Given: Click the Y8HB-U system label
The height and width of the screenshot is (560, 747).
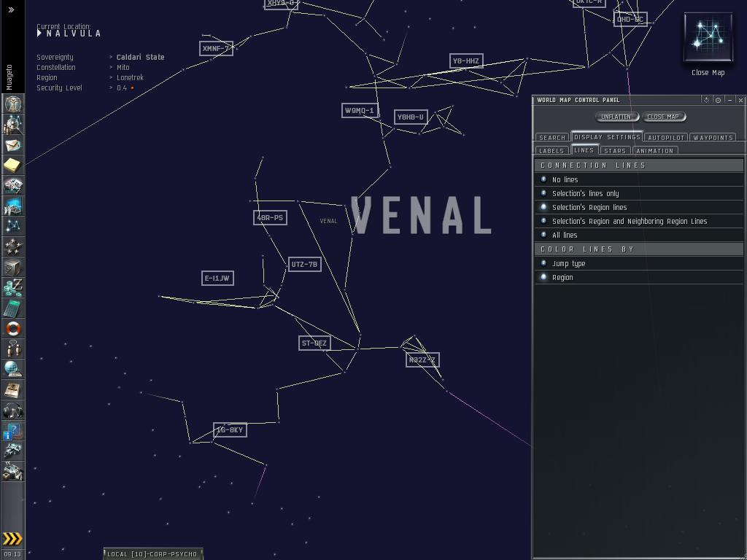Looking at the screenshot, I should [x=411, y=117].
